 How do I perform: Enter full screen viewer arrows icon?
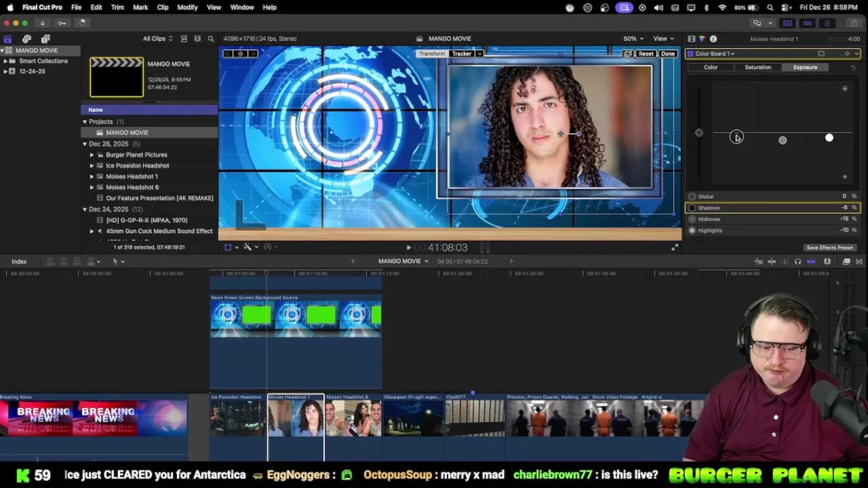pos(675,247)
